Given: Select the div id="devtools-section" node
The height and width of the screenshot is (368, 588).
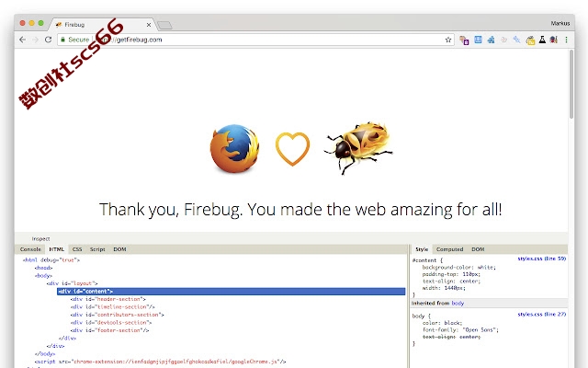Looking at the screenshot, I should click(x=111, y=323).
